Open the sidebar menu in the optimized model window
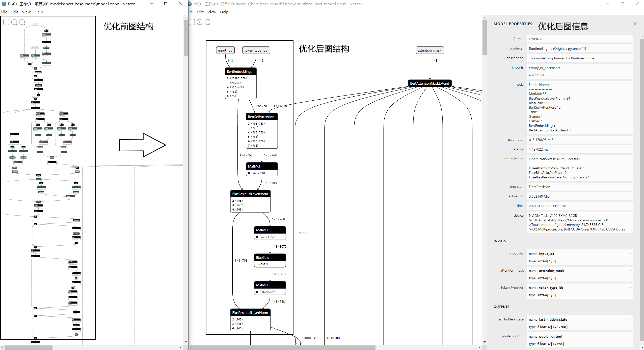 pyautogui.click(x=192, y=22)
